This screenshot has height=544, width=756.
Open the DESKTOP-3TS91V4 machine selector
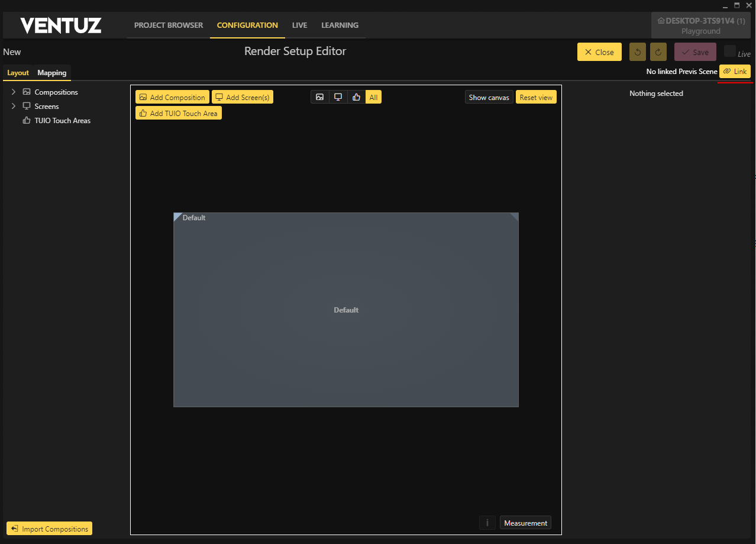point(700,25)
